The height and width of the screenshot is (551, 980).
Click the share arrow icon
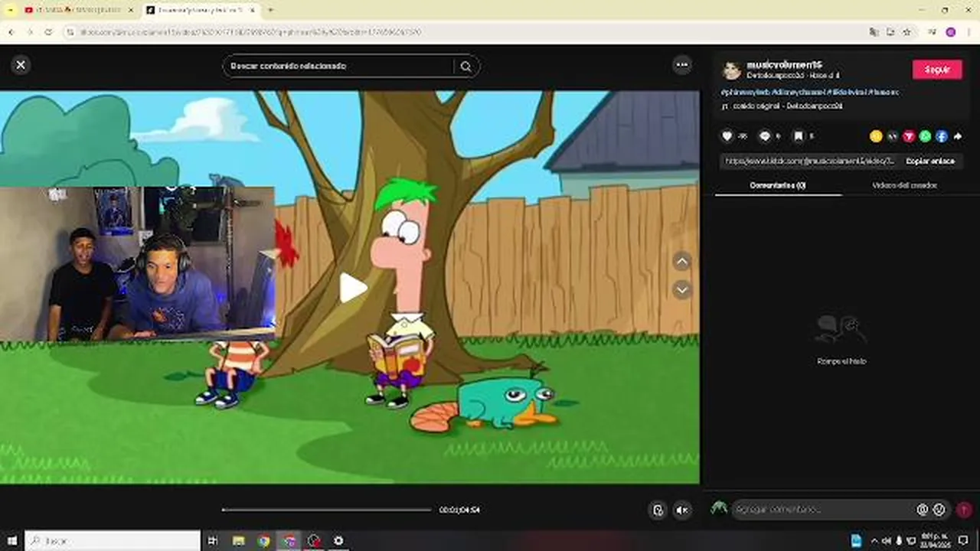point(958,136)
